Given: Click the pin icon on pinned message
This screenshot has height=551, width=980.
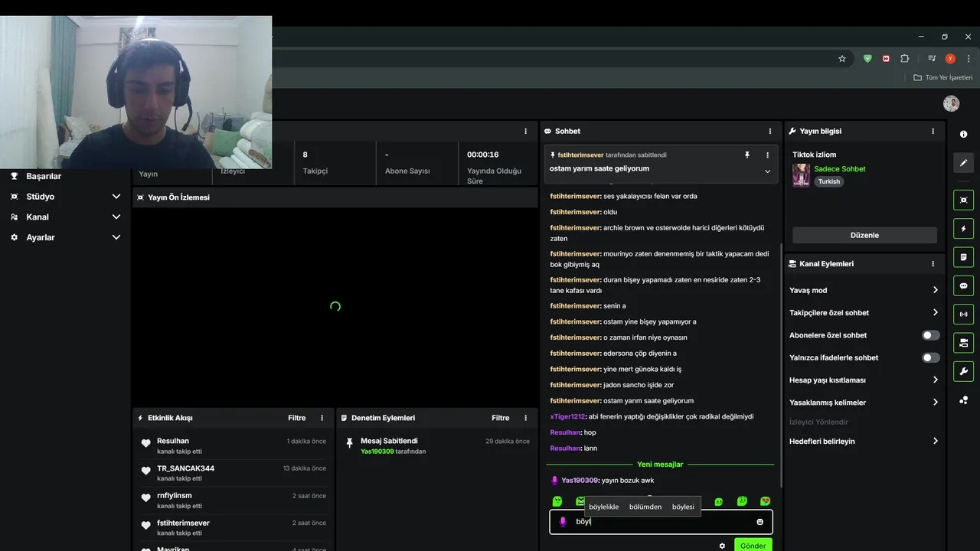Looking at the screenshot, I should click(747, 155).
